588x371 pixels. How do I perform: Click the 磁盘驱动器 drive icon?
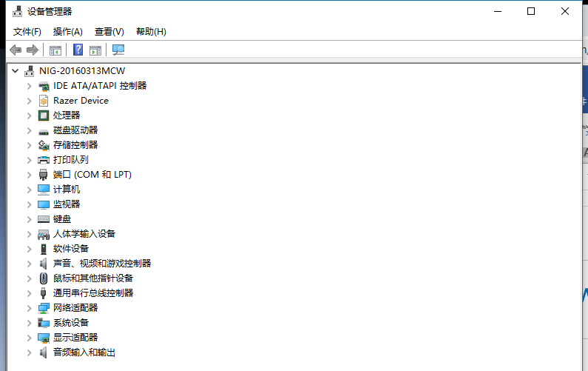point(44,131)
